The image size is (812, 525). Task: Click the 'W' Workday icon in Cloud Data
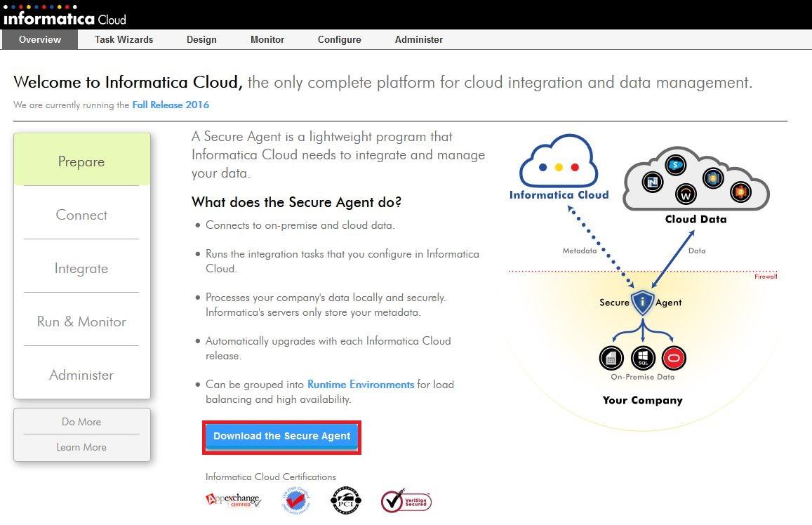coord(686,194)
